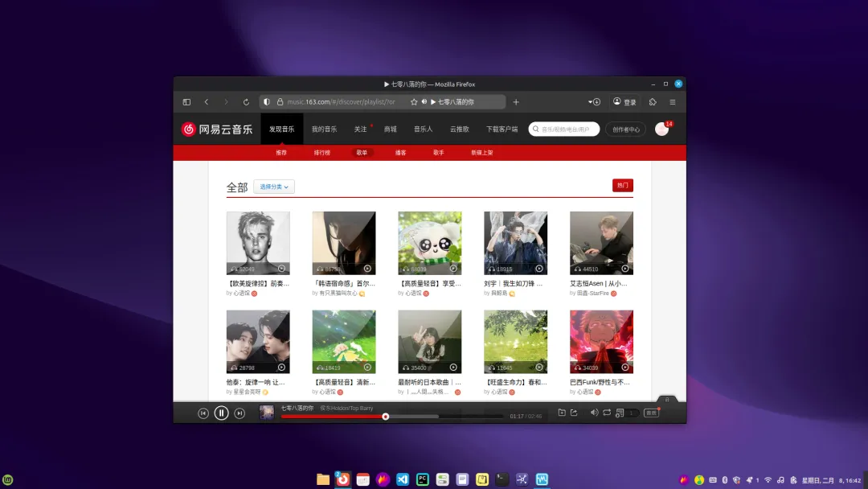868x489 pixels.
Task: Bookmark the page with the star icon
Action: (414, 102)
